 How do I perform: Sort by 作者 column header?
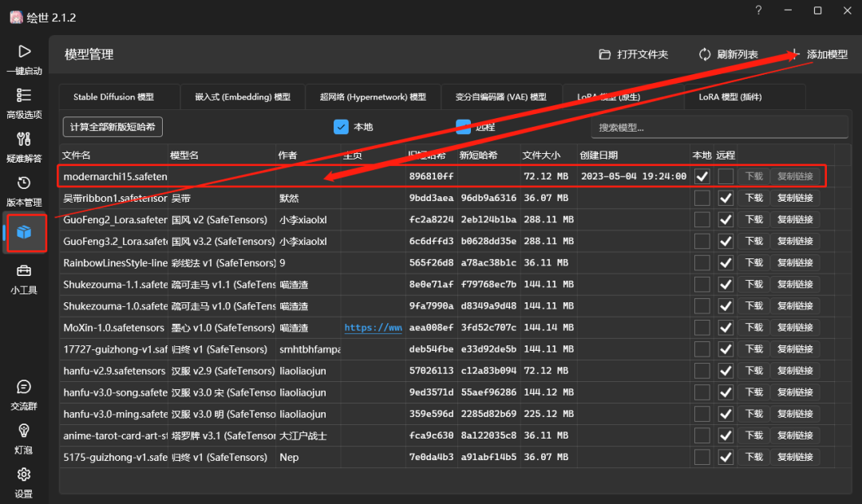(287, 156)
